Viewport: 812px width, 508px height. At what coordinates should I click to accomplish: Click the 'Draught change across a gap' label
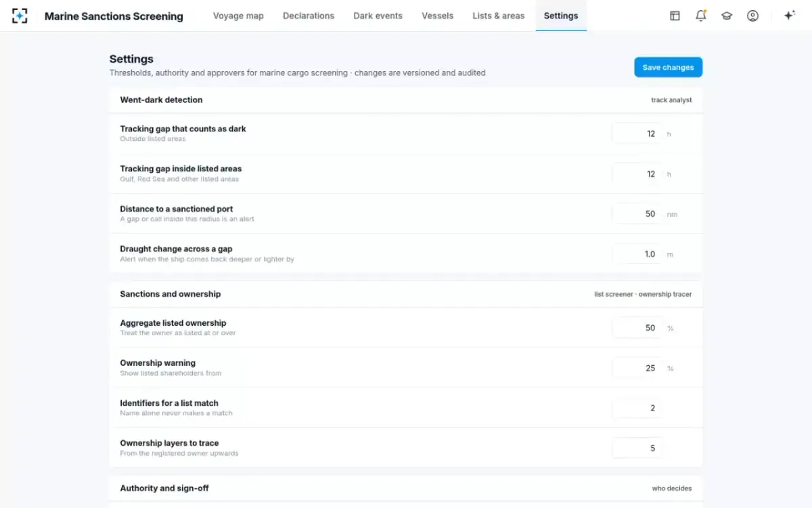pos(176,249)
